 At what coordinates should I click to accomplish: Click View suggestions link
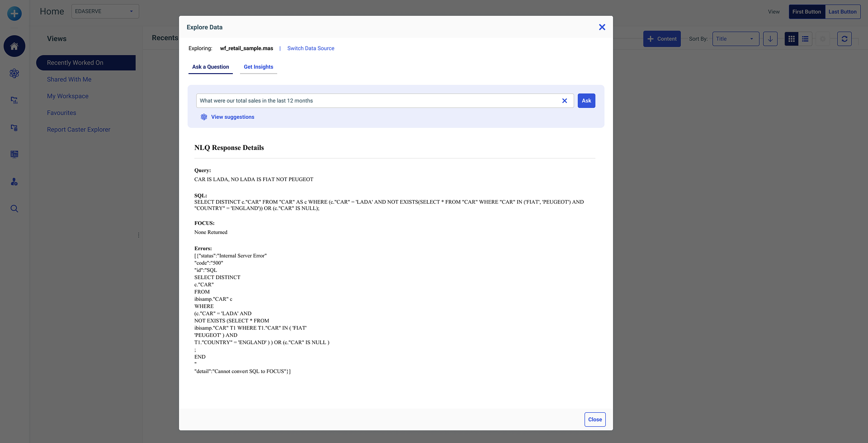click(x=233, y=117)
